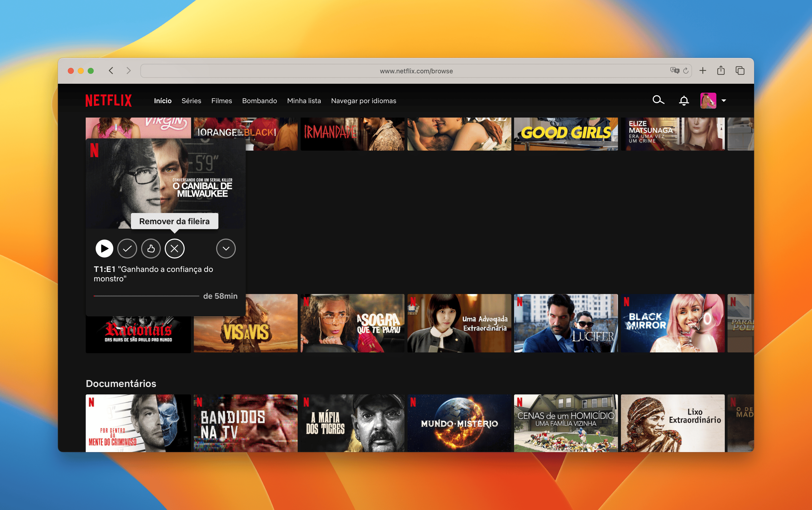Open Lucifer thumbnail

click(x=566, y=323)
